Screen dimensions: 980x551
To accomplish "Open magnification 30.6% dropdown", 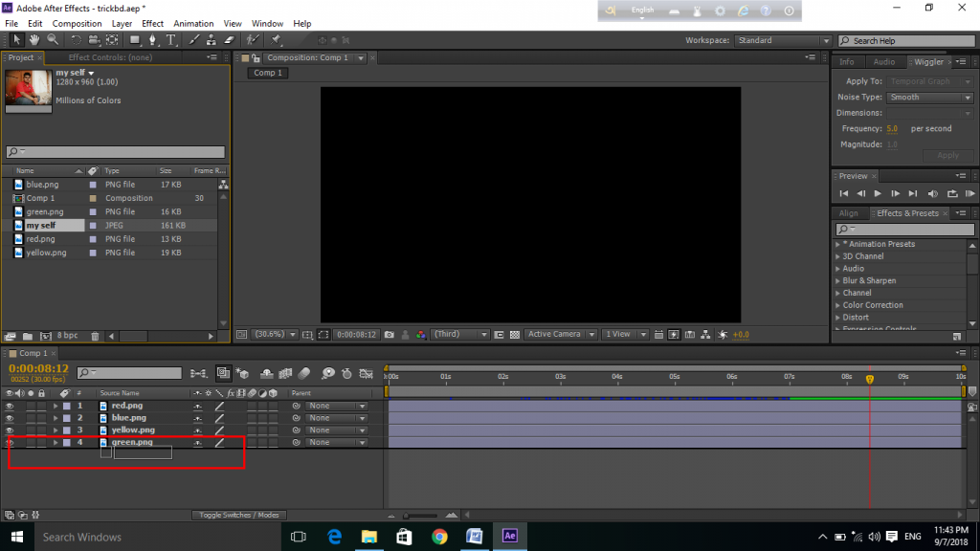I will pyautogui.click(x=275, y=335).
